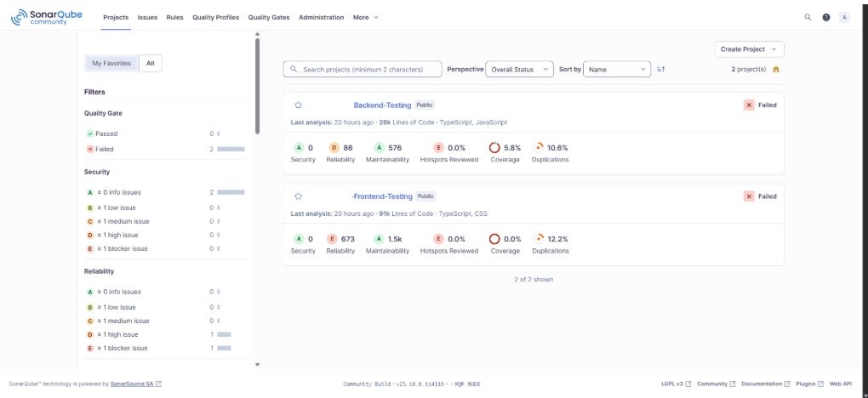Open the help question mark icon
868x398 pixels.
[x=826, y=17]
